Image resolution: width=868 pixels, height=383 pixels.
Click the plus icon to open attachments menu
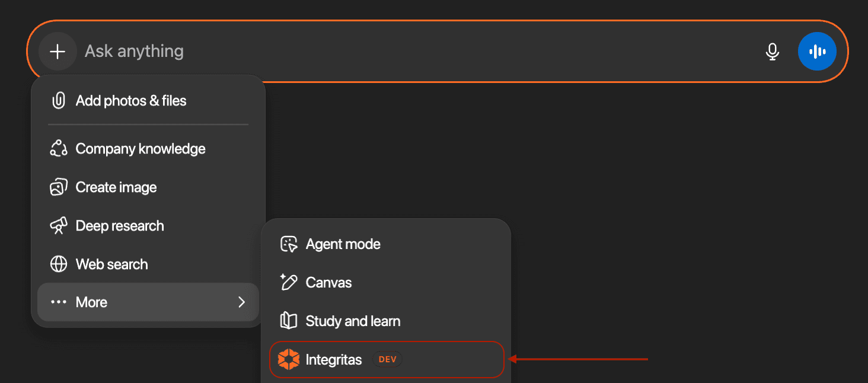point(58,51)
